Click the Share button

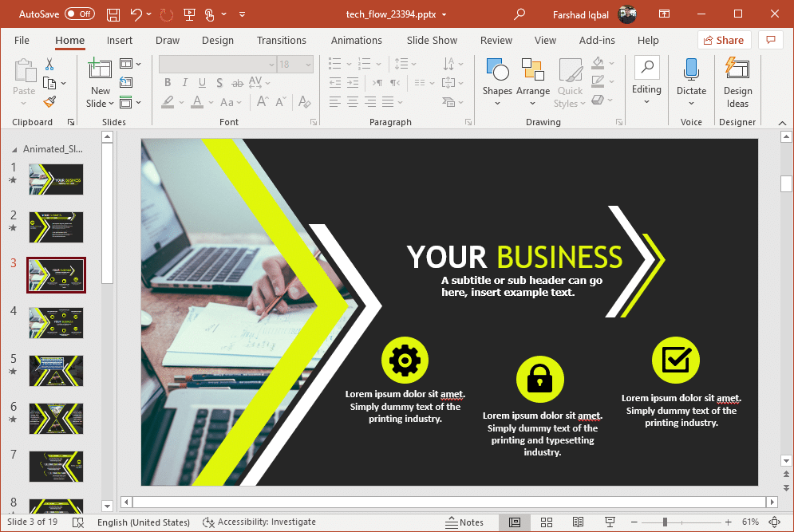[724, 40]
